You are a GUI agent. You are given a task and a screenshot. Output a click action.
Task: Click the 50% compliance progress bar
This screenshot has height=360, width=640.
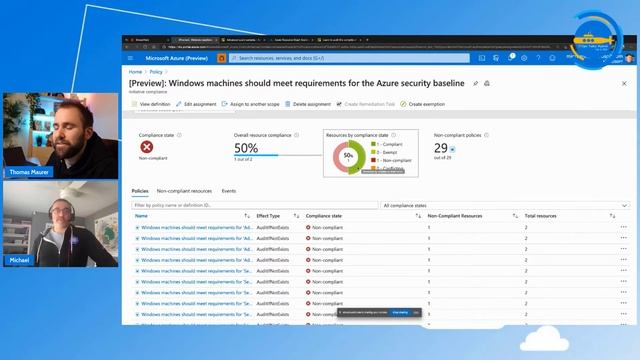(278, 155)
